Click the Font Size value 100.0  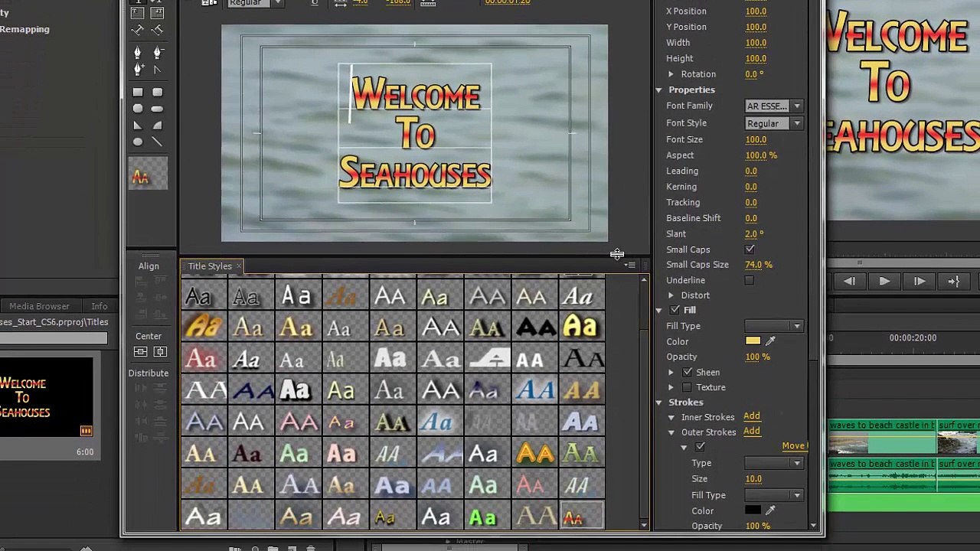tap(756, 139)
